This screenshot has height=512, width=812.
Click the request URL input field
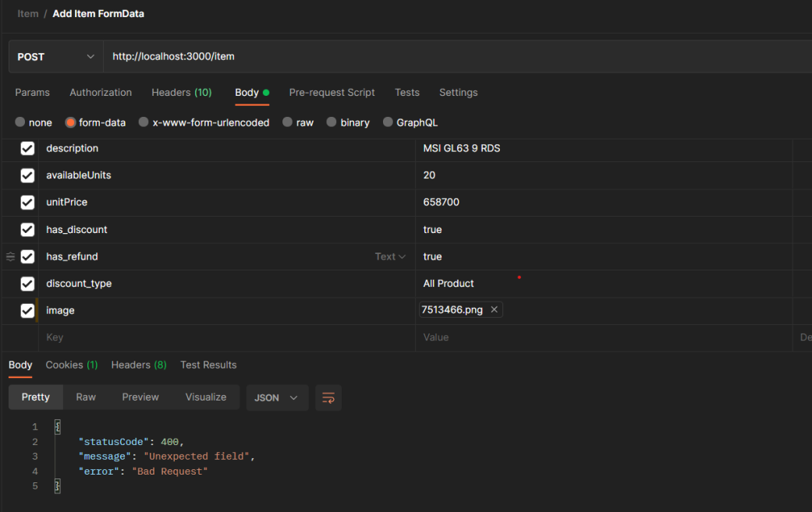(458, 56)
